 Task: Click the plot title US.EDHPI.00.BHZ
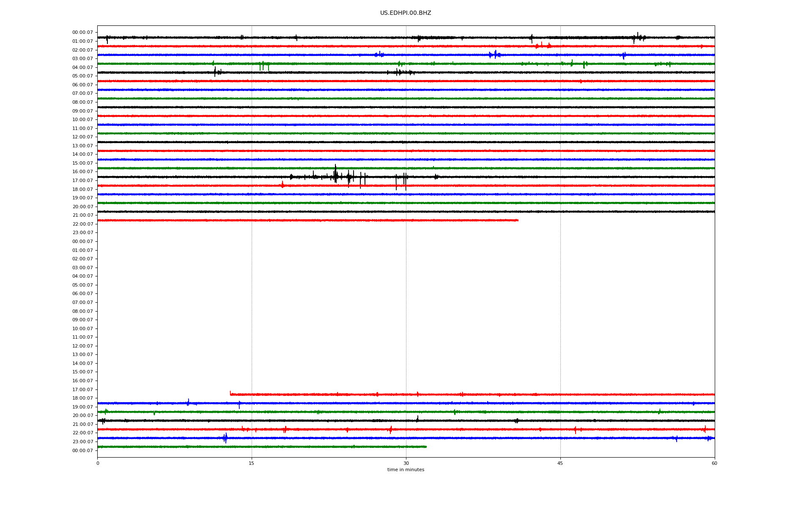[406, 13]
